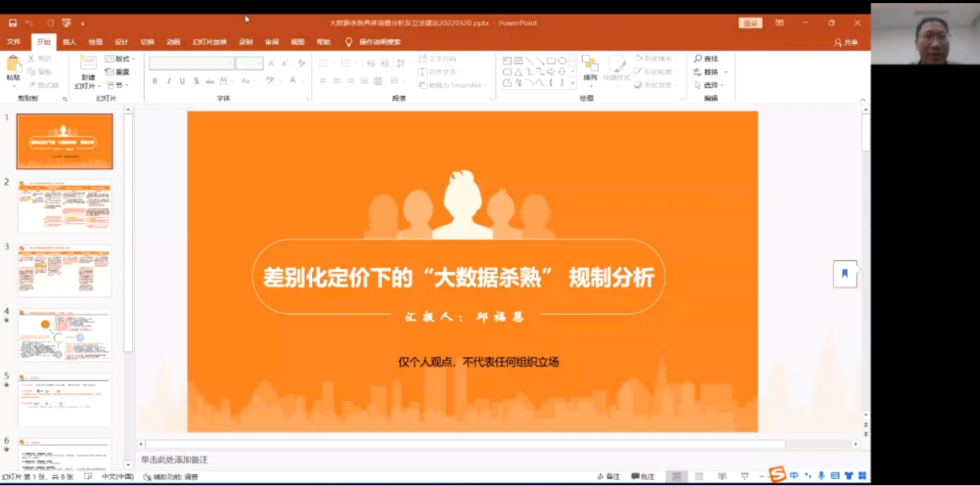Open the File (文件) tab
The width and height of the screenshot is (980, 486).
[x=13, y=42]
